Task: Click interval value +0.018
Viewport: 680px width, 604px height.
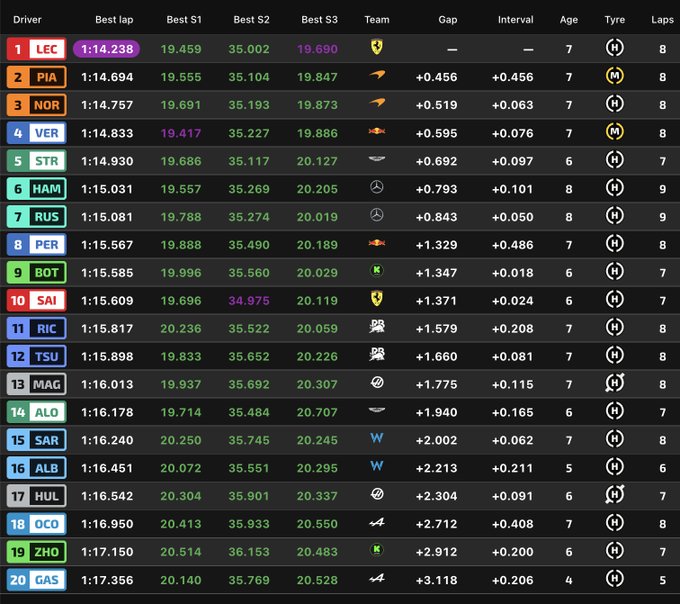Action: coord(513,273)
